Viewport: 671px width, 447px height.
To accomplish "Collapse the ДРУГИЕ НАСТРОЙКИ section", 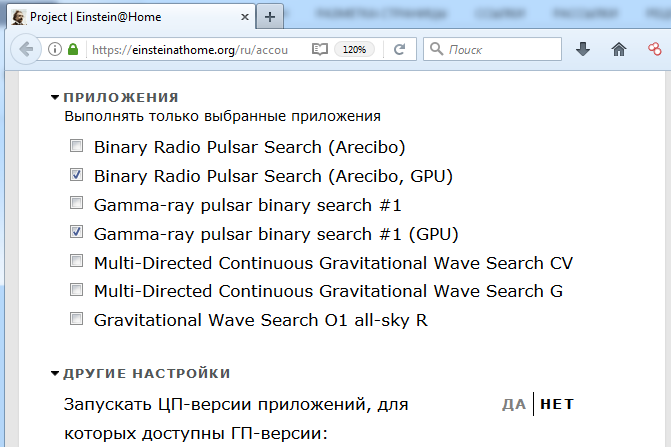I will 140,373.
